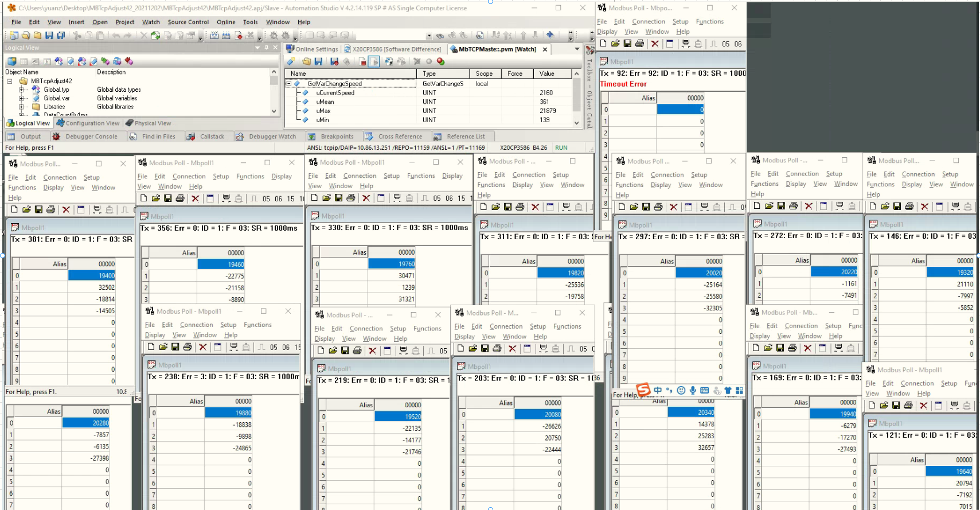Click the Logical View vertical scrollbar
Image resolution: width=980 pixels, height=510 pixels.
(274, 93)
